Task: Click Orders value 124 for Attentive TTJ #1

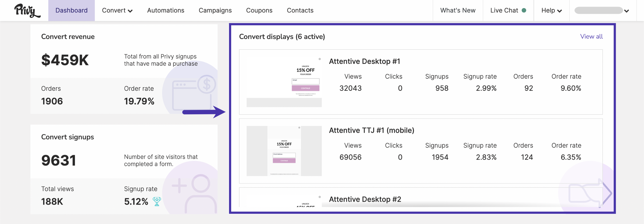Action: coord(527,157)
